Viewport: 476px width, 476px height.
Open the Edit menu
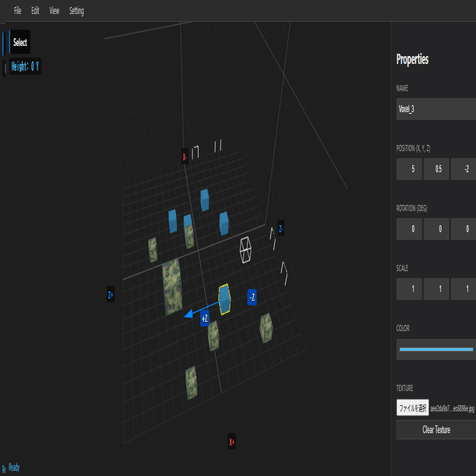coord(35,11)
